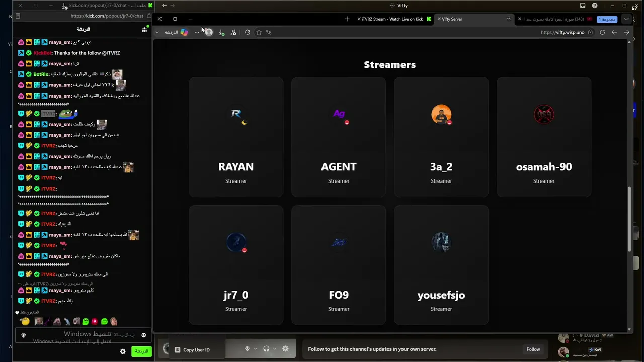Select the RAYAN streamer name

(236, 167)
